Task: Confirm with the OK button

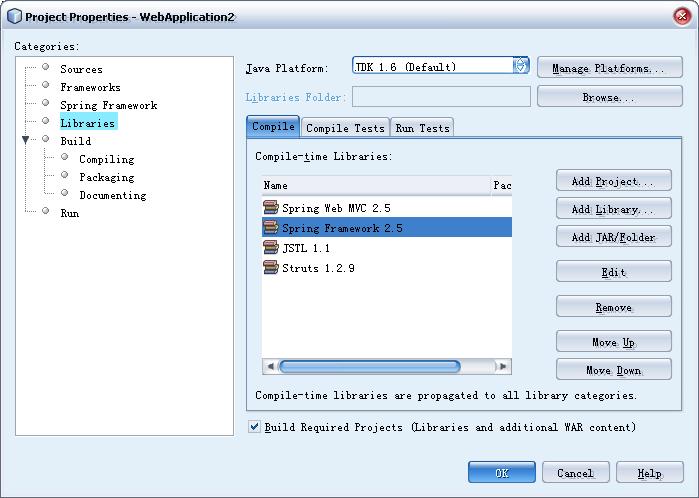Action: click(x=502, y=473)
